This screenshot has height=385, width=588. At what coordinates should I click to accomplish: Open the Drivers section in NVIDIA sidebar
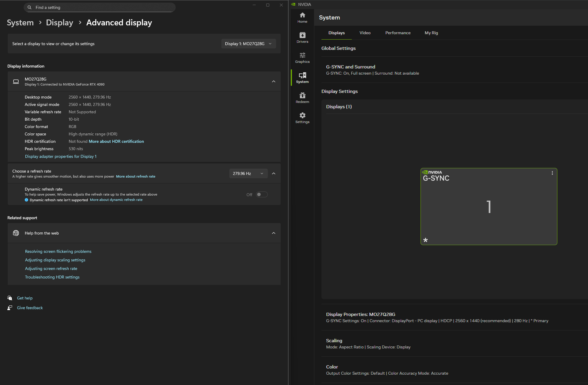click(302, 38)
